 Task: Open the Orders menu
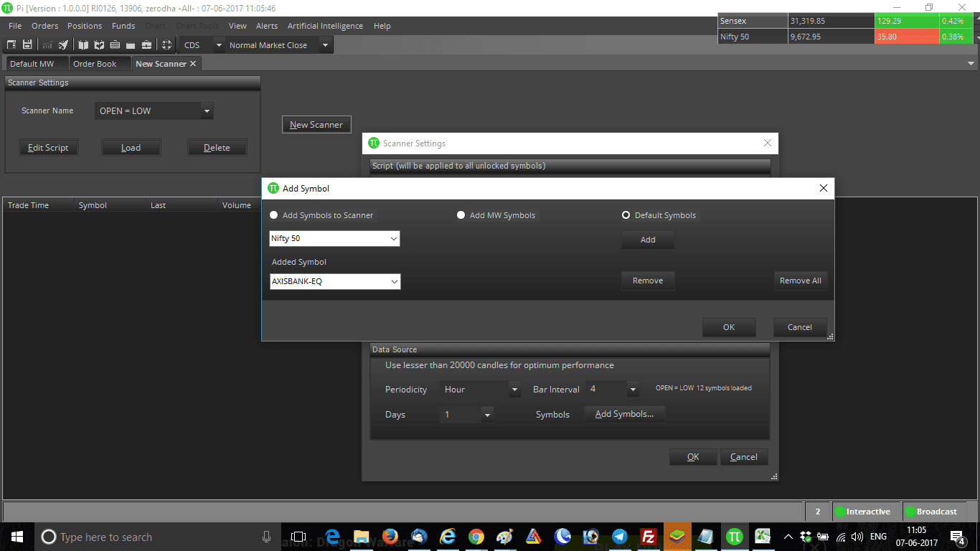44,26
